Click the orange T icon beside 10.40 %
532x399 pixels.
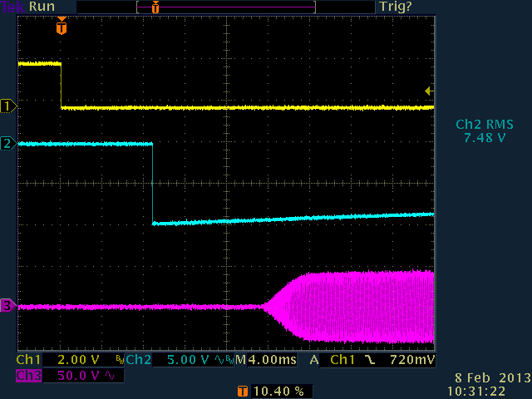pyautogui.click(x=243, y=390)
